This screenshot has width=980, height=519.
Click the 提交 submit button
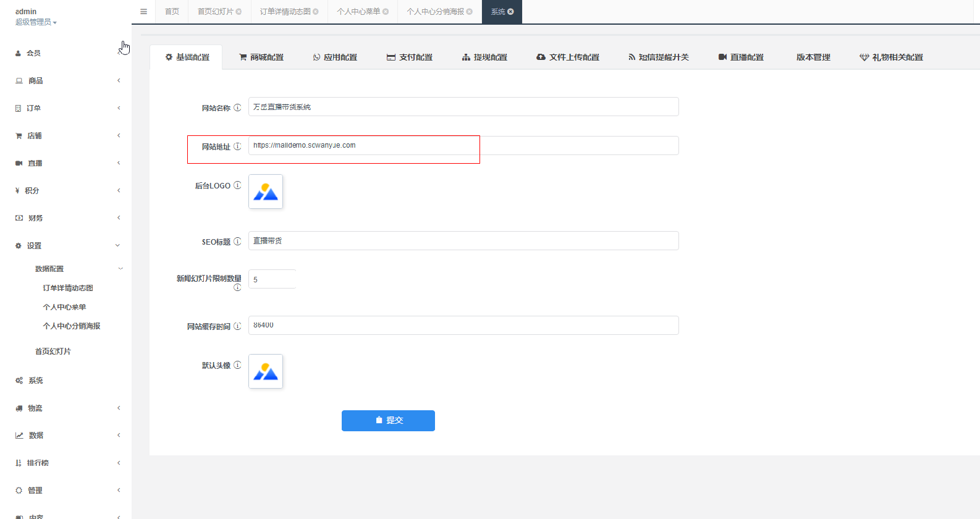tap(388, 421)
